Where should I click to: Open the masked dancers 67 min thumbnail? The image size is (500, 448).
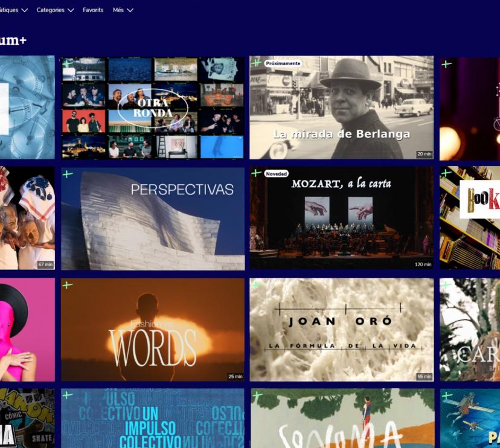27,218
